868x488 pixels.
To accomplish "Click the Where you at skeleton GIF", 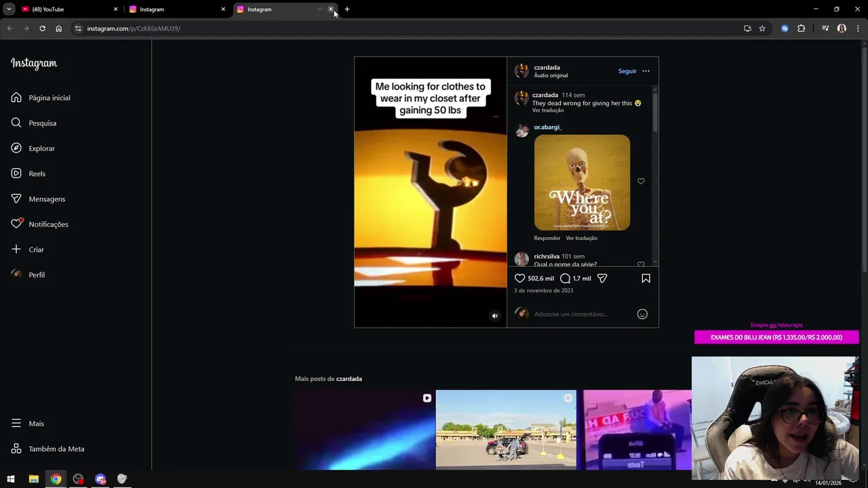I will [x=582, y=182].
